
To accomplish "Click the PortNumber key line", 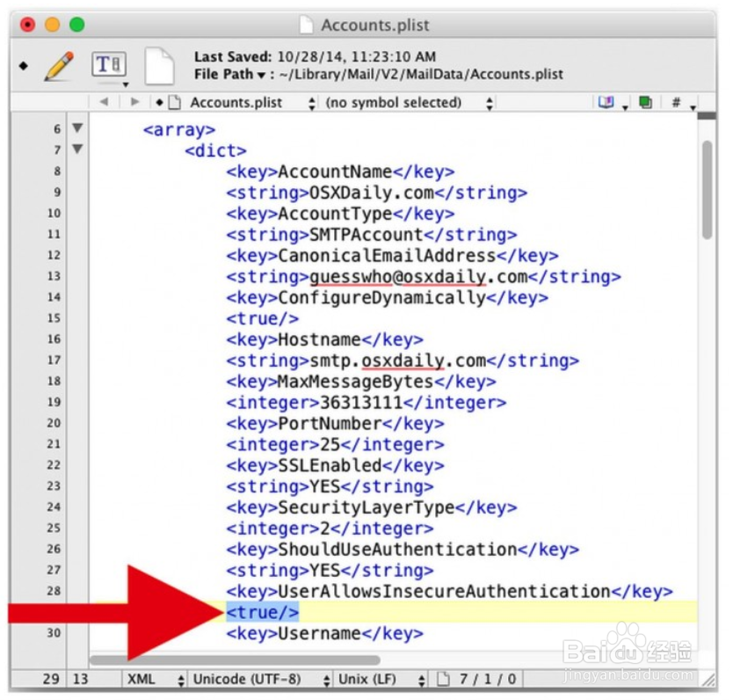I will (335, 424).
